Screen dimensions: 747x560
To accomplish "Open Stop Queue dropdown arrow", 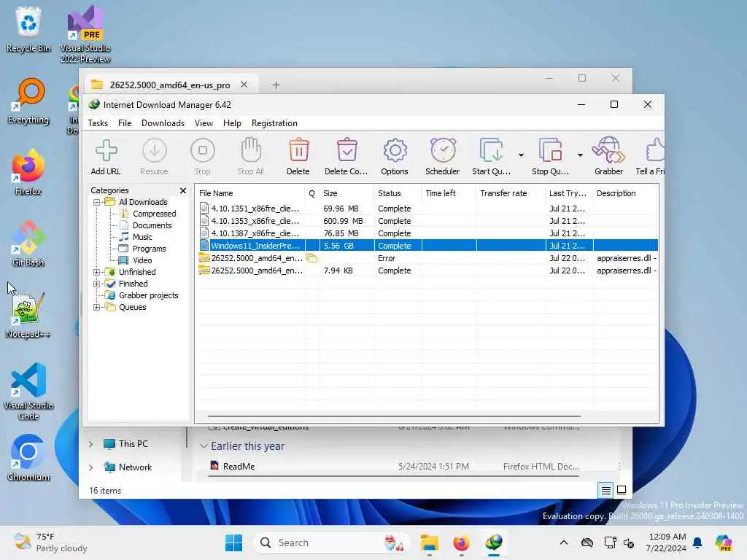I will click(x=580, y=155).
